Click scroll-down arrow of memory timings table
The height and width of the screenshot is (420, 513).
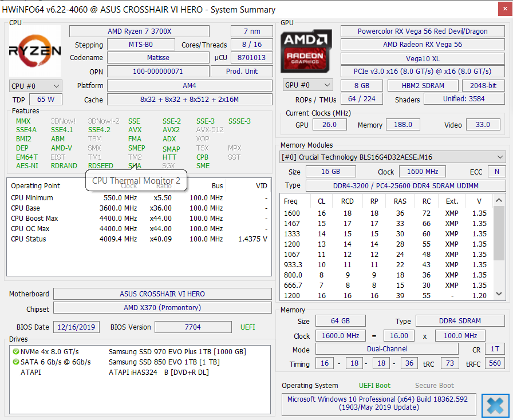point(499,294)
